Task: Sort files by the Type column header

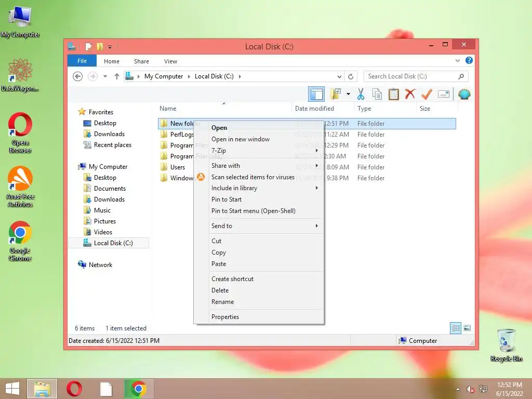Action: click(364, 108)
